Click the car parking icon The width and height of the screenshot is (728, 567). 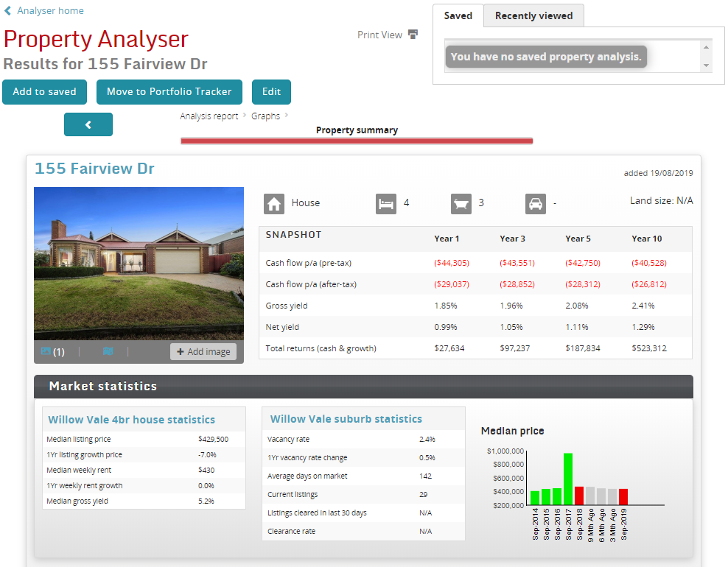536,204
